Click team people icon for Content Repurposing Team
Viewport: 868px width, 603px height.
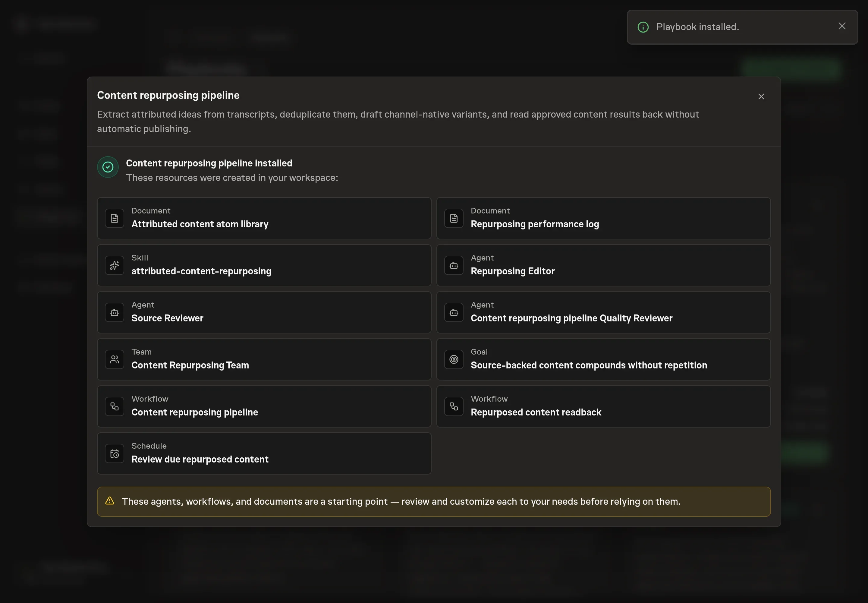[115, 359]
